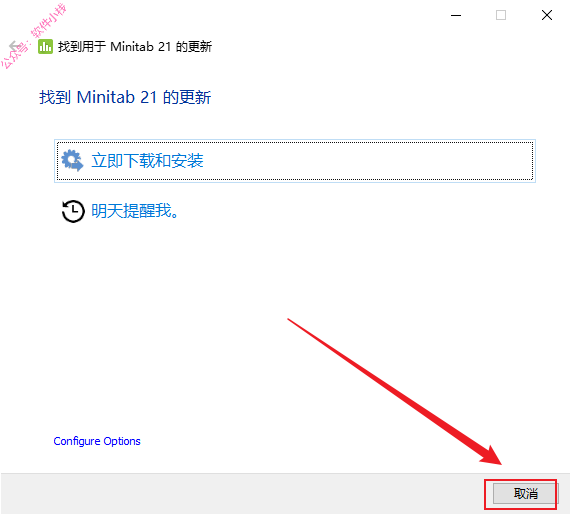Minimize the Minitab update window
The height and width of the screenshot is (515, 571).
click(456, 15)
